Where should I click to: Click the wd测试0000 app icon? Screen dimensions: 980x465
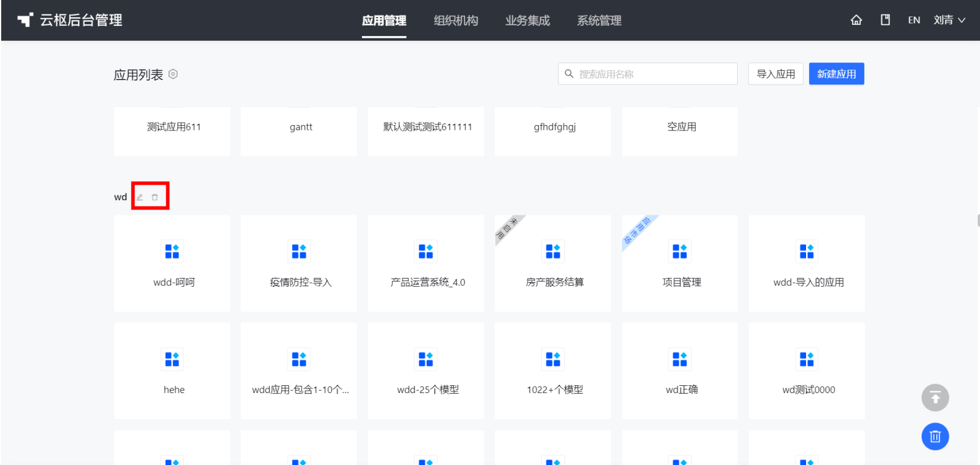coord(807,359)
